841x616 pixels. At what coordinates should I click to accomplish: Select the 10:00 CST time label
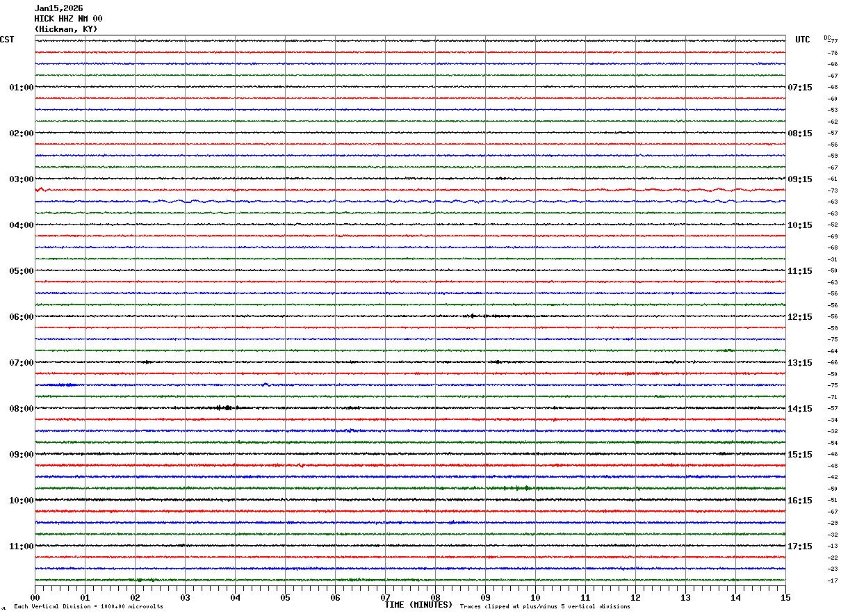(x=22, y=501)
